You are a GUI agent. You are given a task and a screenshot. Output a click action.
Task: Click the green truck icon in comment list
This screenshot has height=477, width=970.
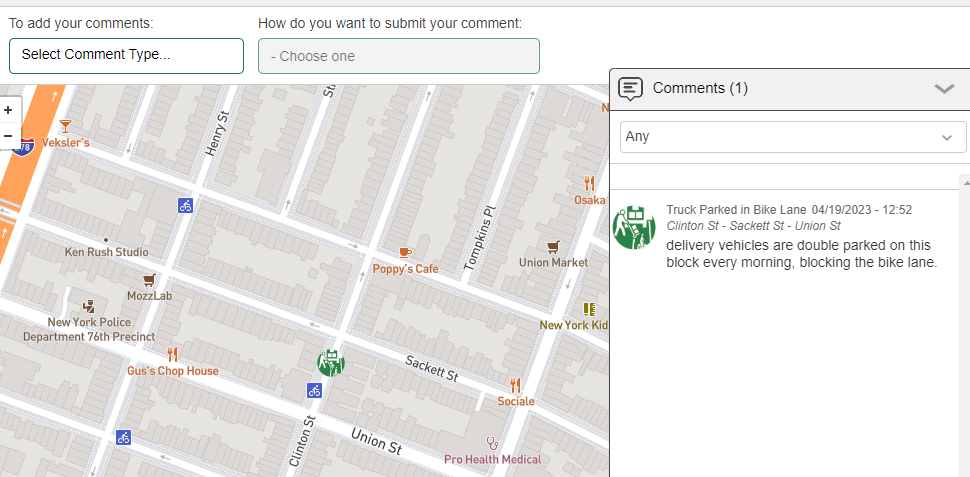pyautogui.click(x=634, y=227)
